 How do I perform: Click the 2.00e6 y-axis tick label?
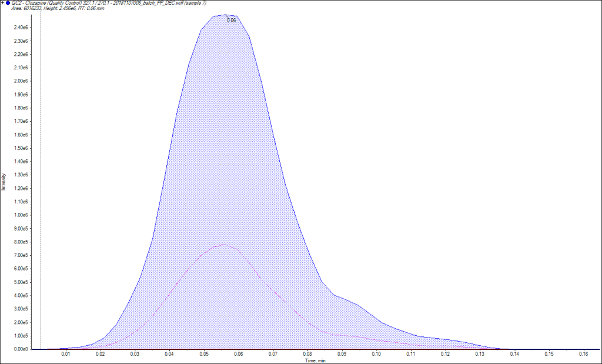(21, 81)
